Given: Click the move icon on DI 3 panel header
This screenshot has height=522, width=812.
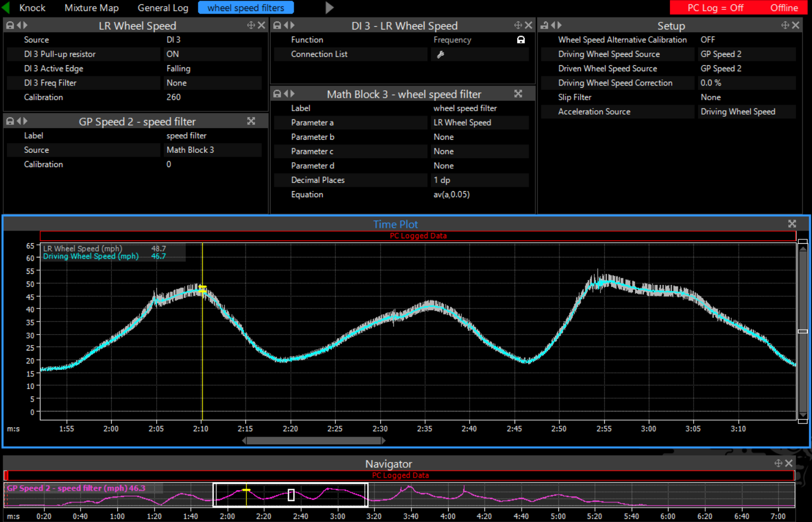Looking at the screenshot, I should click(518, 25).
